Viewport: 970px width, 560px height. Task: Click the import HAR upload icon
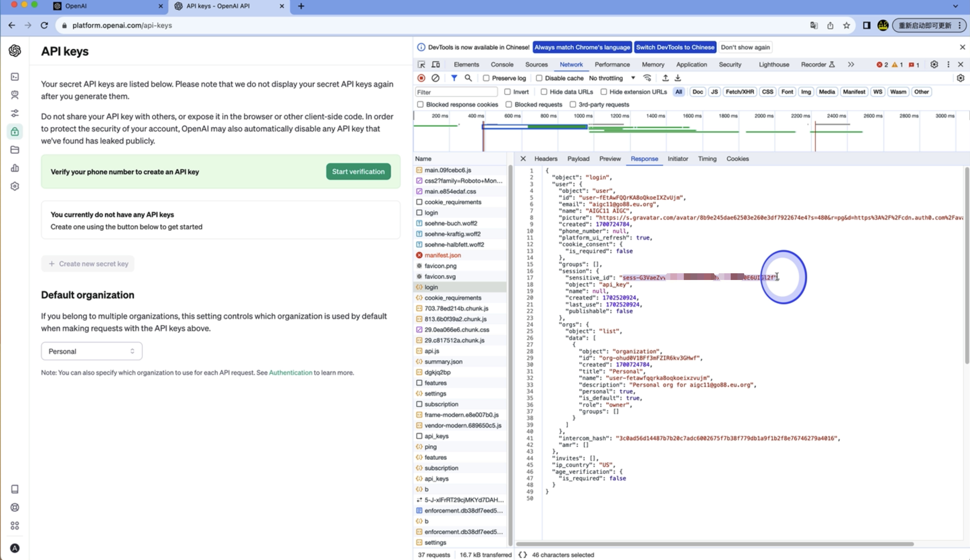click(x=665, y=78)
